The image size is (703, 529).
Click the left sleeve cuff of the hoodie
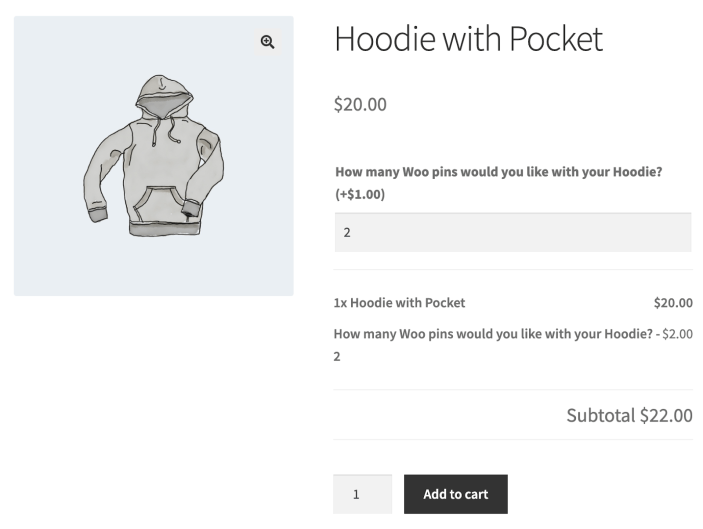point(96,214)
